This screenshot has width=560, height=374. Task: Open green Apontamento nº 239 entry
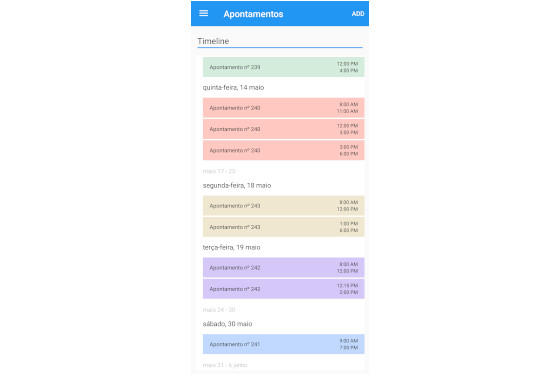tap(284, 67)
